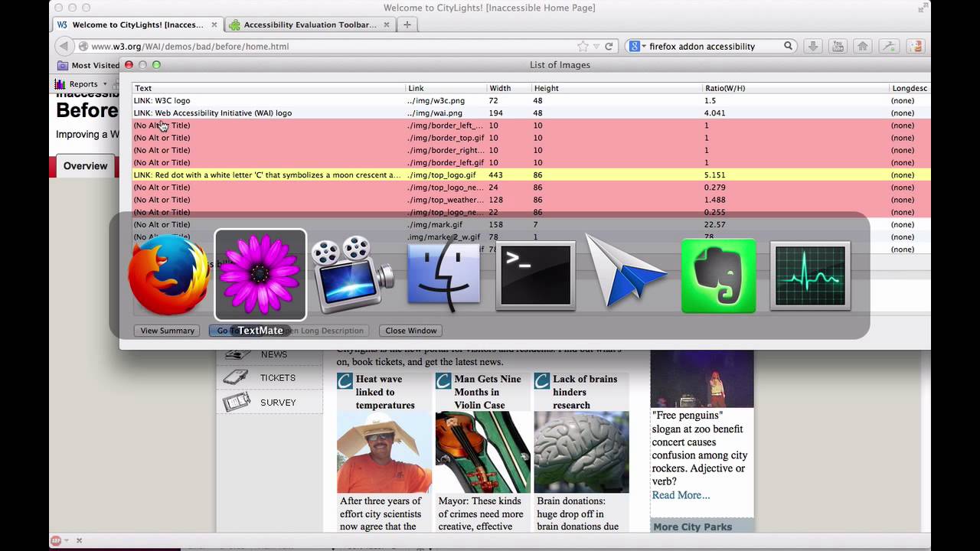Click the 'Man Gets Nine Months in Violin Case' headline
The height and width of the screenshot is (551, 980).
pyautogui.click(x=488, y=392)
